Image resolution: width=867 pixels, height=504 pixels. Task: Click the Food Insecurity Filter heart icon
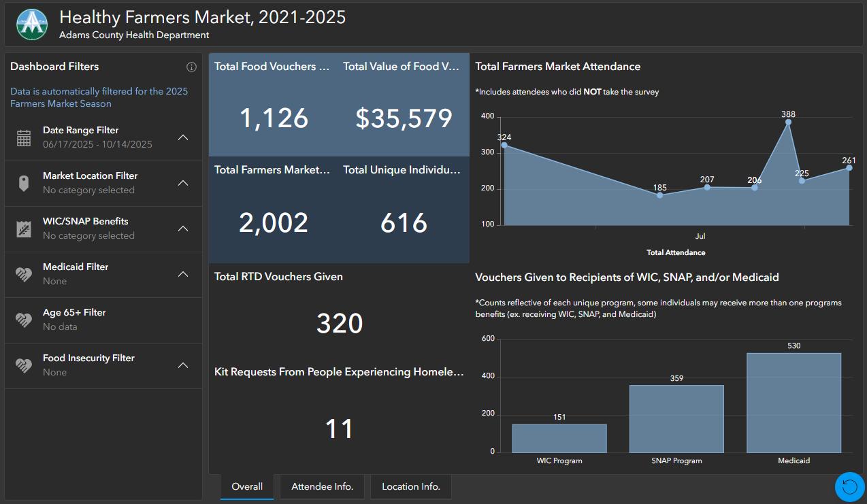24,365
